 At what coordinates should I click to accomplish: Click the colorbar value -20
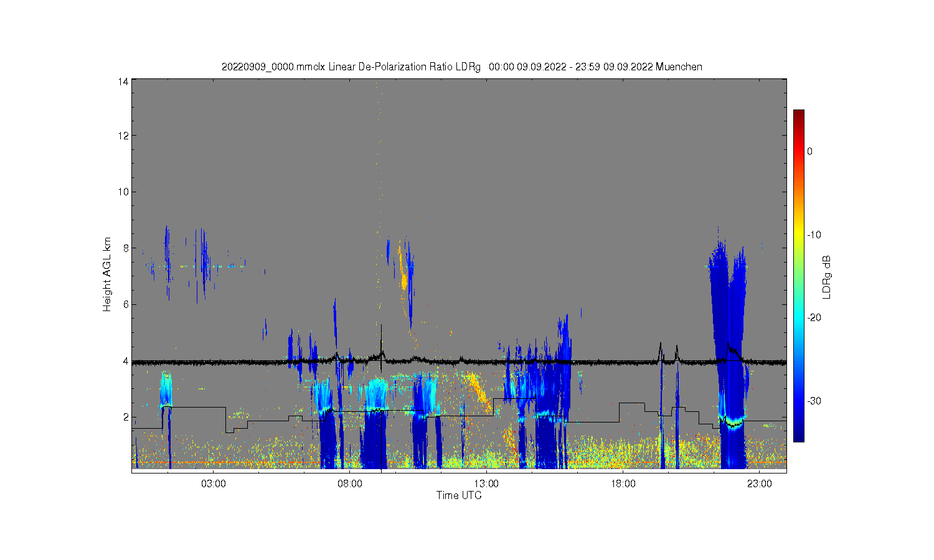pos(814,317)
